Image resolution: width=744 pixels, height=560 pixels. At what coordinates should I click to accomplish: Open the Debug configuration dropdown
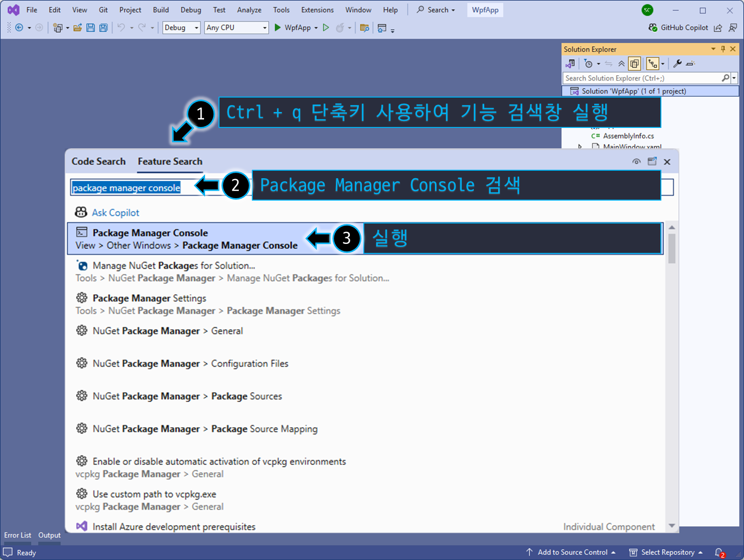(x=182, y=28)
